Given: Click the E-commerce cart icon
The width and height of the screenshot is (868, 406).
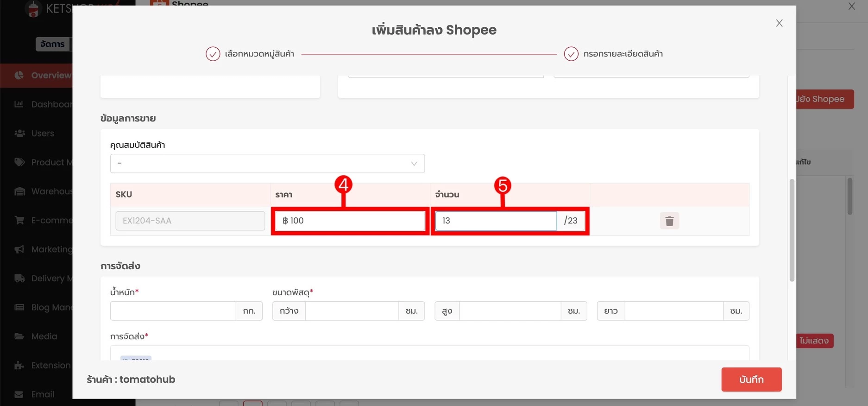Looking at the screenshot, I should tap(19, 220).
